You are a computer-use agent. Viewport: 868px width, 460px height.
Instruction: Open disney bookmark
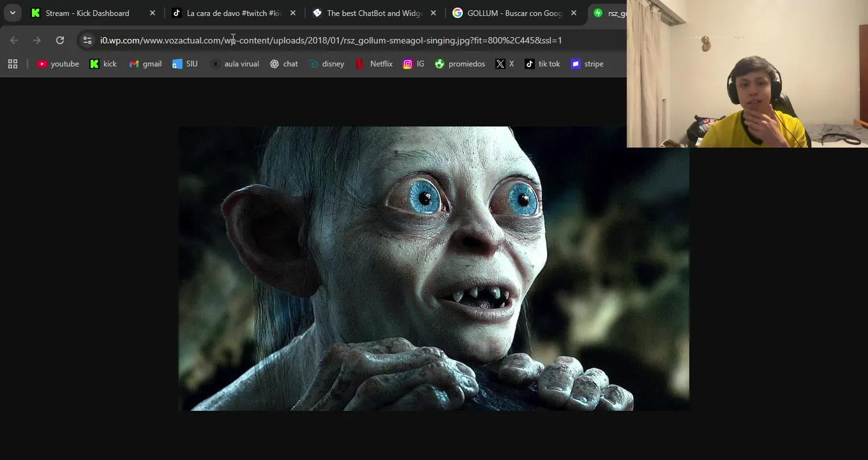pos(326,64)
